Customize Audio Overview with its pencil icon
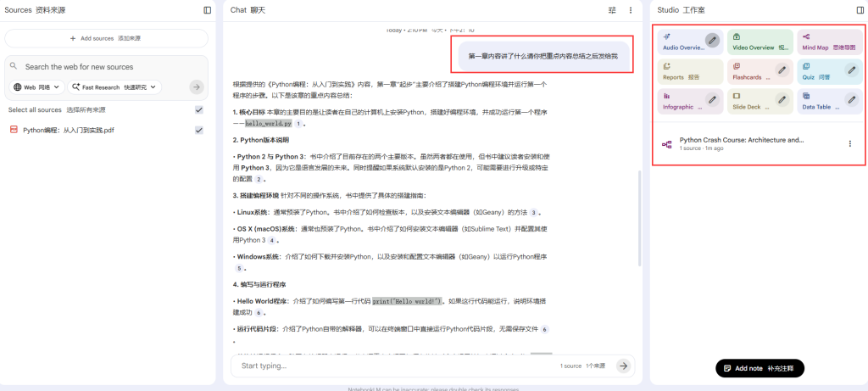The width and height of the screenshot is (868, 391). 712,40
